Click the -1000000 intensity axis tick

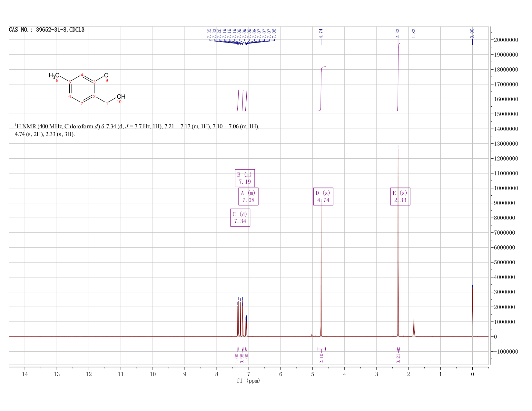(506, 351)
